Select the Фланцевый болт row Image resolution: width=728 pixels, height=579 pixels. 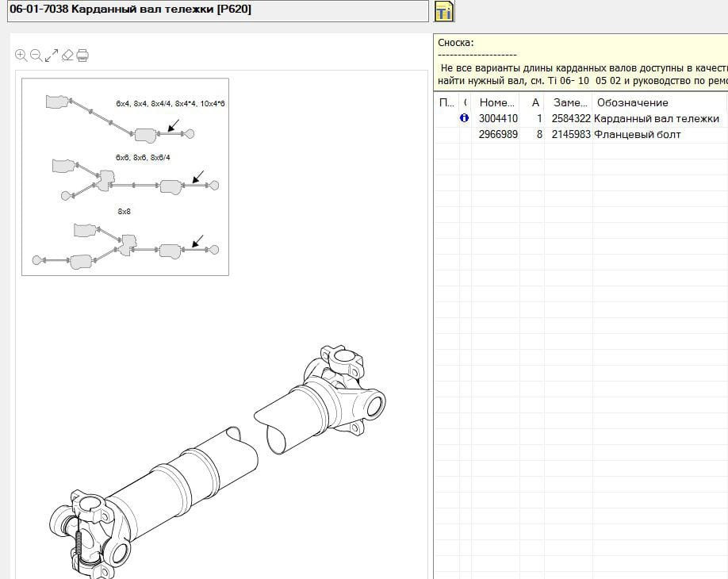[637, 134]
